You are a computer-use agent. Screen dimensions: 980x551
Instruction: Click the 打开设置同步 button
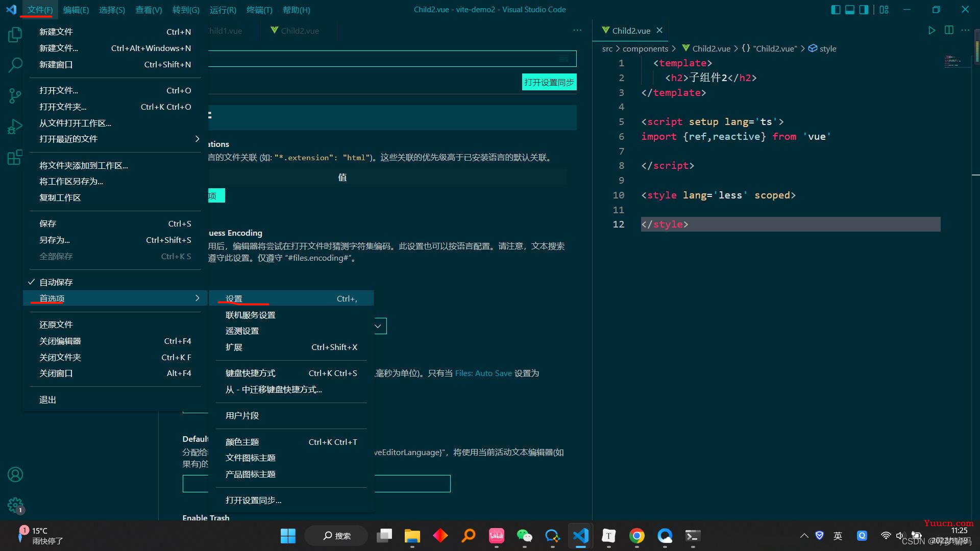click(x=549, y=82)
